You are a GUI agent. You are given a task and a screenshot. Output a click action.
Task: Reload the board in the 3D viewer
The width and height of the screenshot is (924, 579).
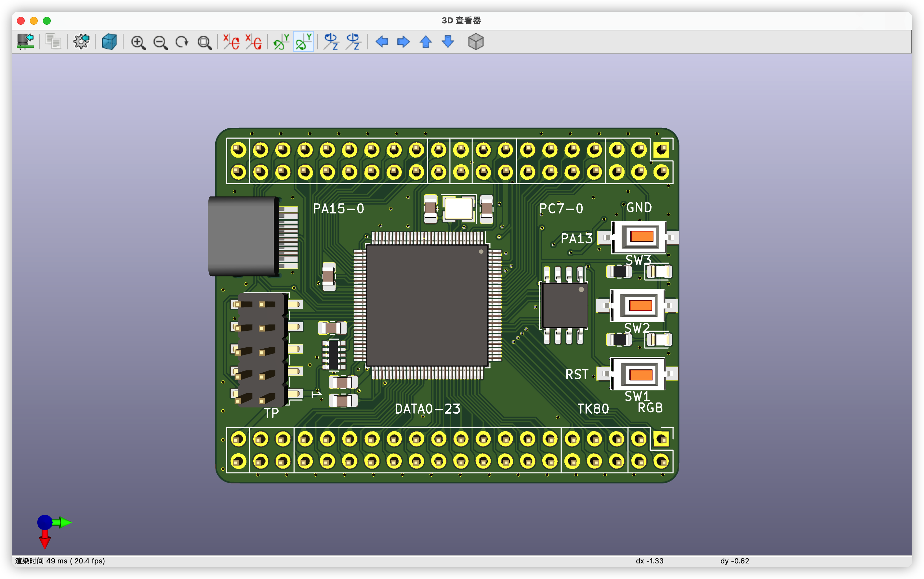pyautogui.click(x=26, y=41)
